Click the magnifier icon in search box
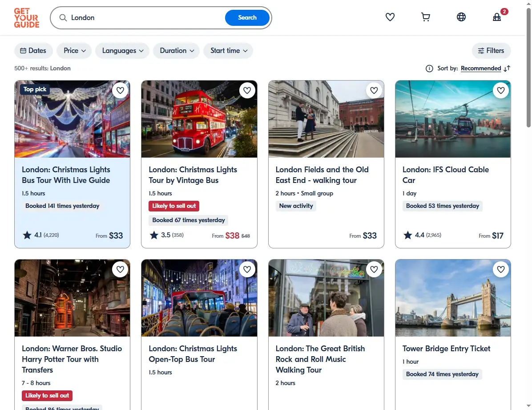Image resolution: width=532 pixels, height=410 pixels. coord(63,18)
